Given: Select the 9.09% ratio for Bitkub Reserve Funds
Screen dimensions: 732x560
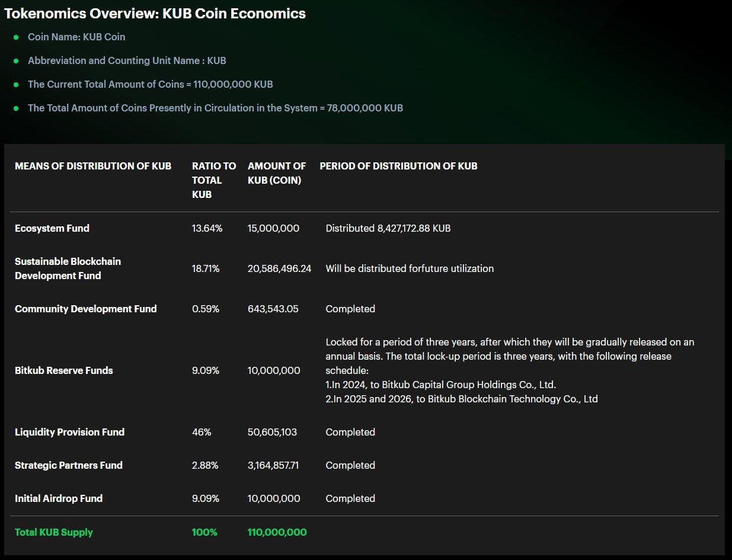Looking at the screenshot, I should click(206, 370).
